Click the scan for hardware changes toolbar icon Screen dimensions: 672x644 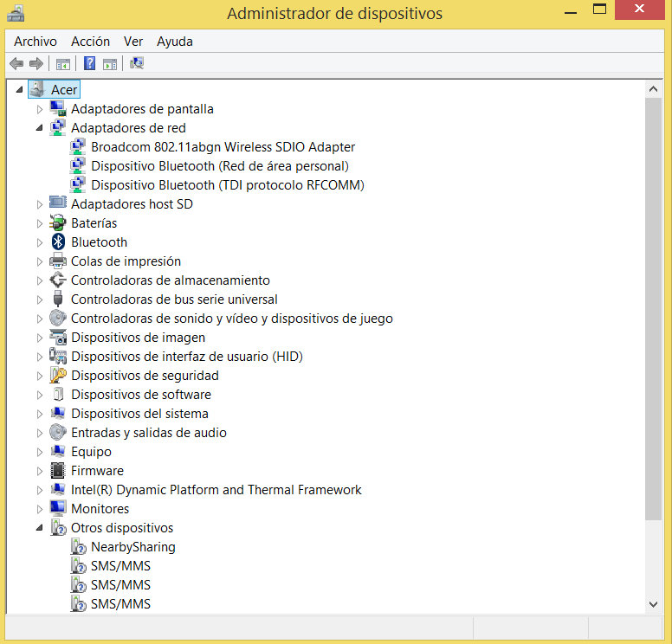pyautogui.click(x=137, y=63)
